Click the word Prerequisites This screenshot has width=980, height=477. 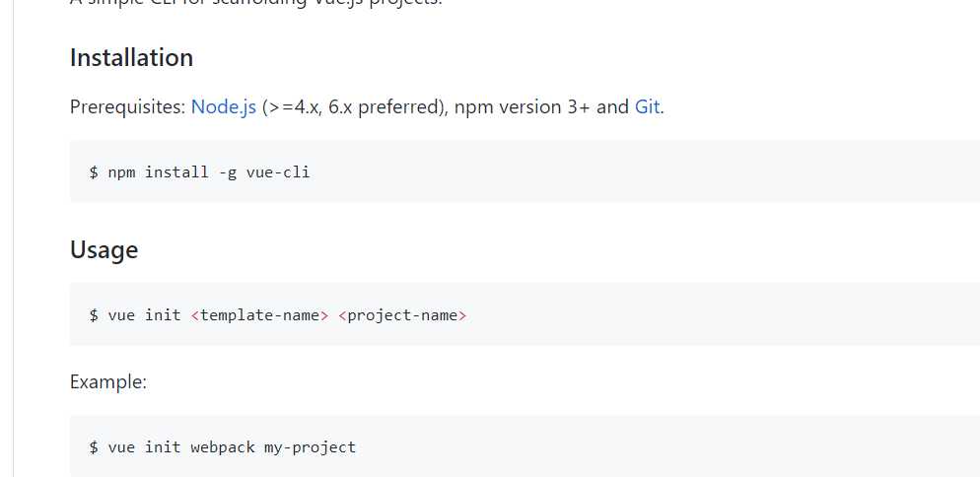coord(127,107)
